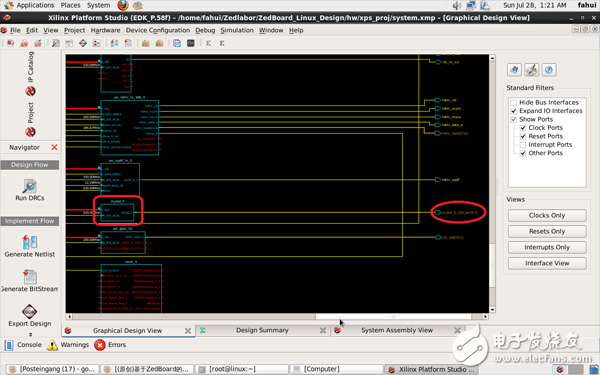Open the Errors indicator icon

[99, 345]
